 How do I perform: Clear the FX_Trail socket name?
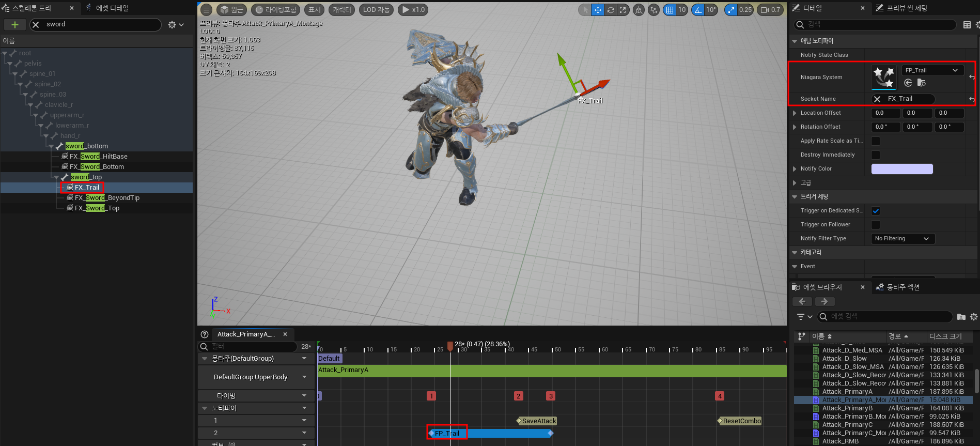[877, 99]
